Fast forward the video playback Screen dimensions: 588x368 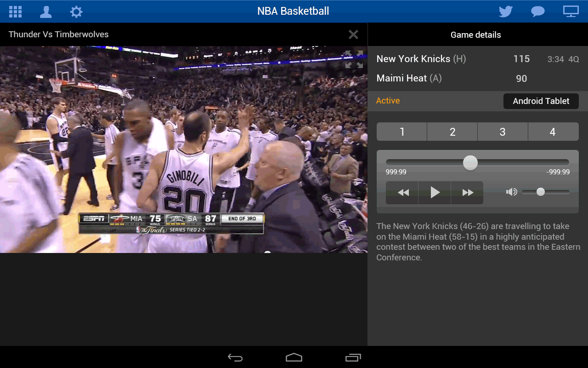(467, 192)
